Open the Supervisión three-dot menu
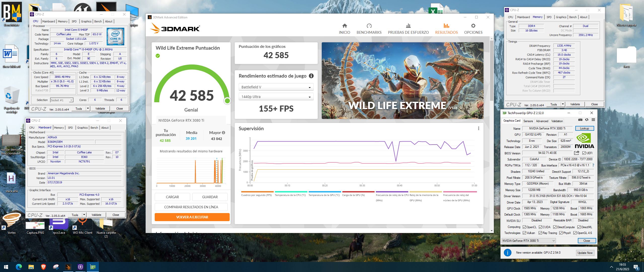This screenshot has height=272, width=644. coord(478,128)
